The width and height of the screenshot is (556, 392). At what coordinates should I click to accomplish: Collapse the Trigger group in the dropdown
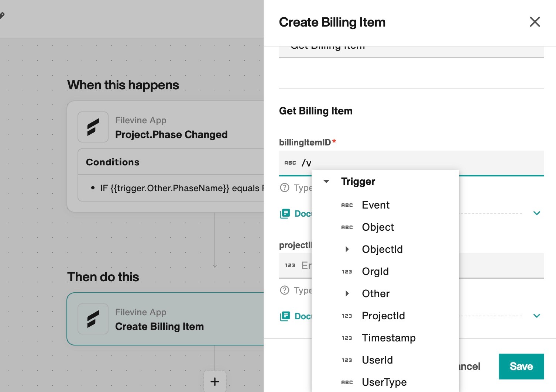(326, 181)
